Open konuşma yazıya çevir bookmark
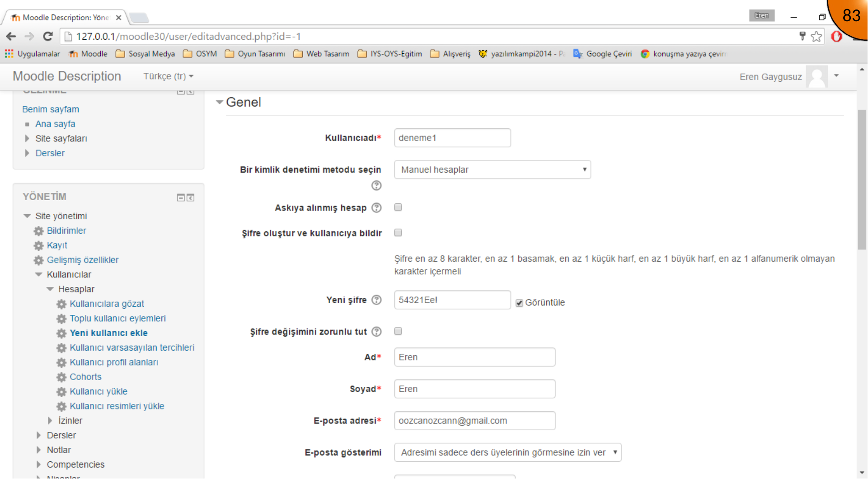Screen dimensions: 868x488 point(684,54)
